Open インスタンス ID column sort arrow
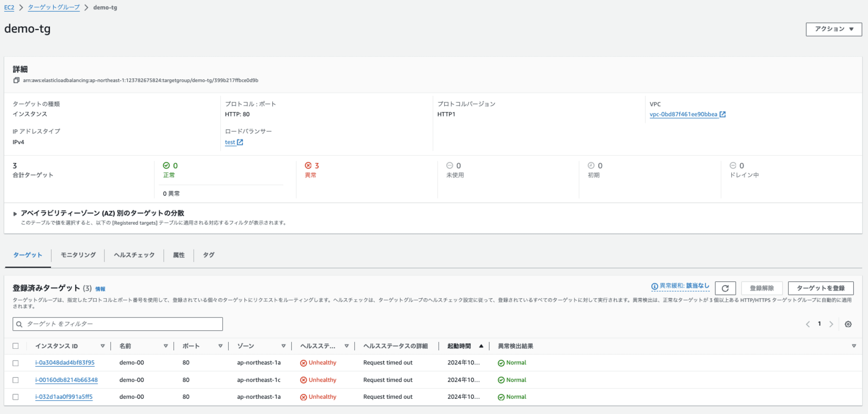This screenshot has height=414, width=868. [103, 346]
